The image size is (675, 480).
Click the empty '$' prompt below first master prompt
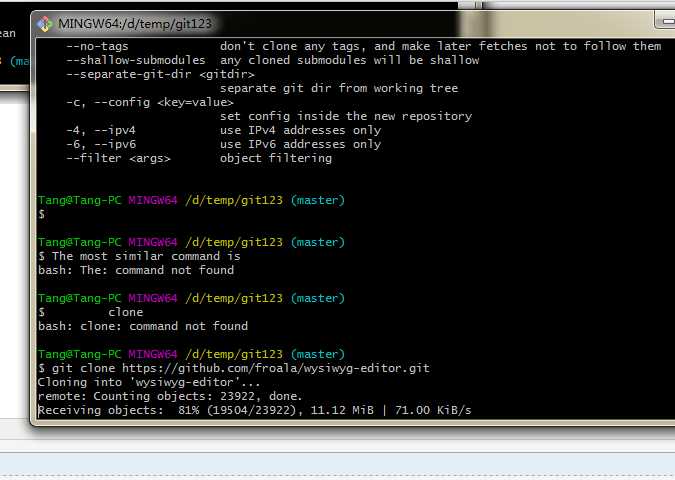(x=41, y=214)
